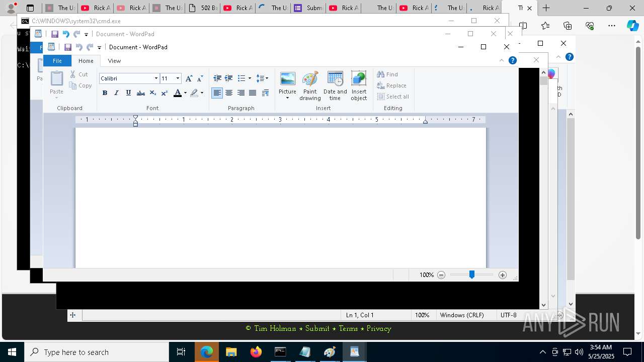Open WordPad Help icon
The image size is (644, 362).
[x=513, y=60]
